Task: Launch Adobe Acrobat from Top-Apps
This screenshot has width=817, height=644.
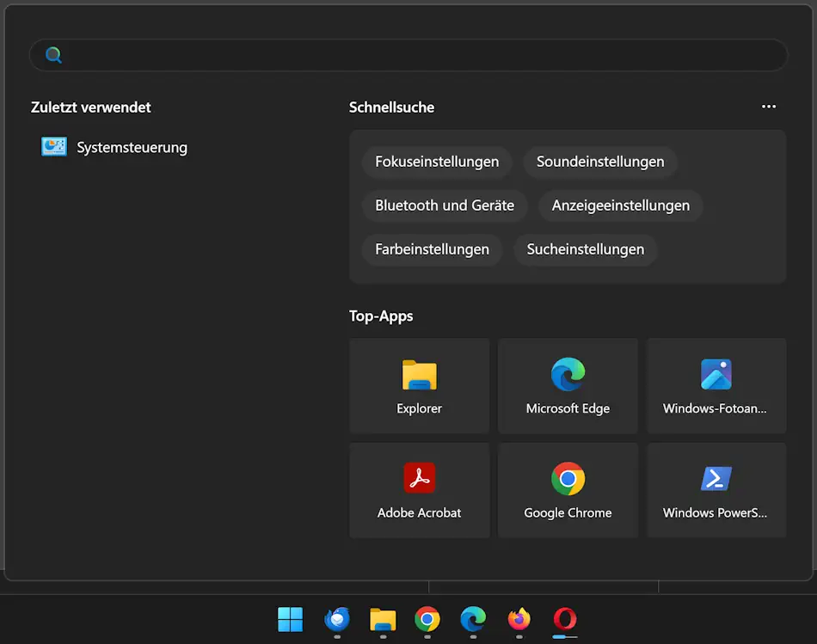Action: coord(419,490)
